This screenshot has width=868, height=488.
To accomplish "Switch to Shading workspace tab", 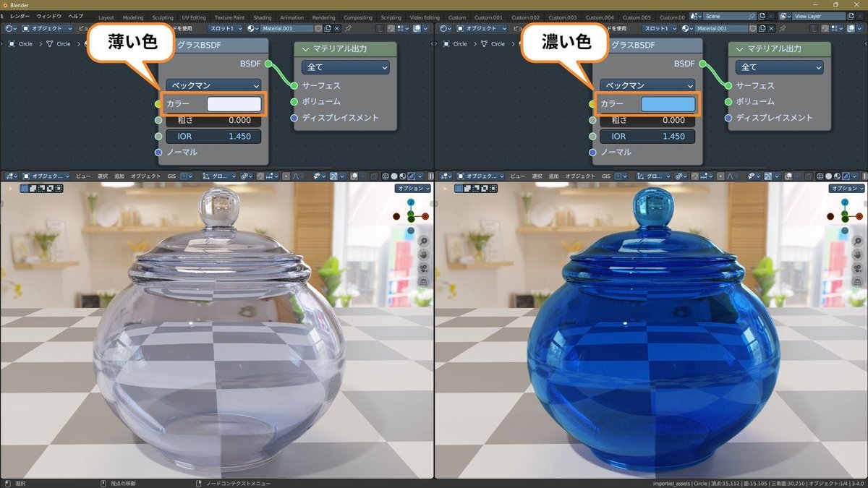I will 263,17.
